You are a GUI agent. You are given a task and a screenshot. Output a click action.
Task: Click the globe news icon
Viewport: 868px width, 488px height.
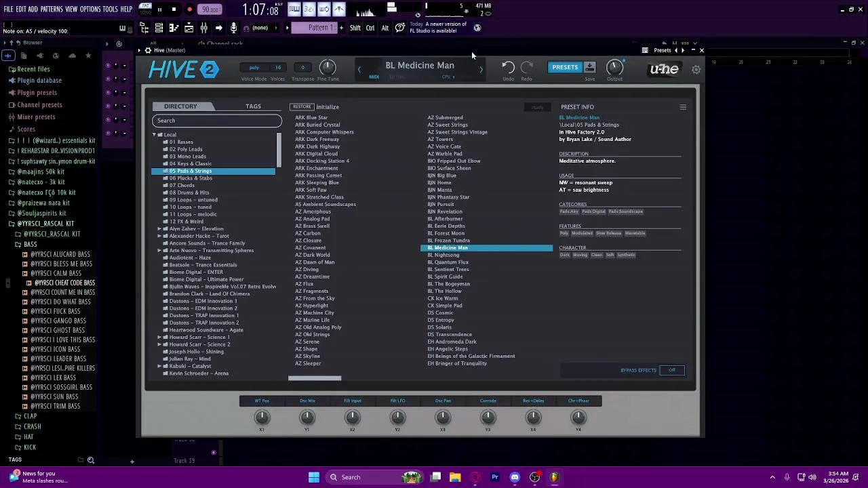477,28
